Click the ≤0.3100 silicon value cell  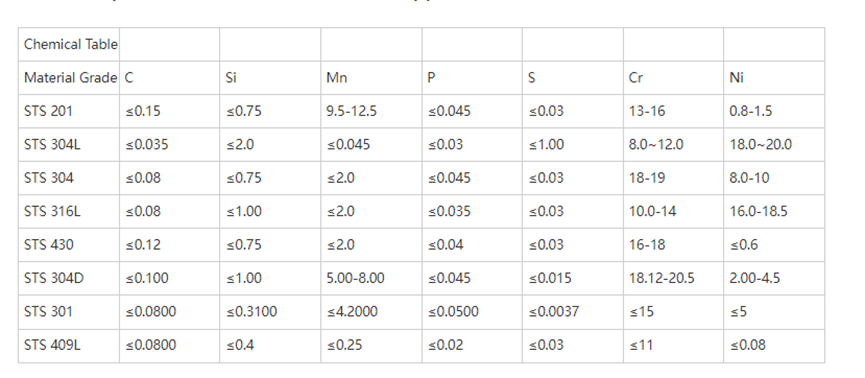(270, 312)
